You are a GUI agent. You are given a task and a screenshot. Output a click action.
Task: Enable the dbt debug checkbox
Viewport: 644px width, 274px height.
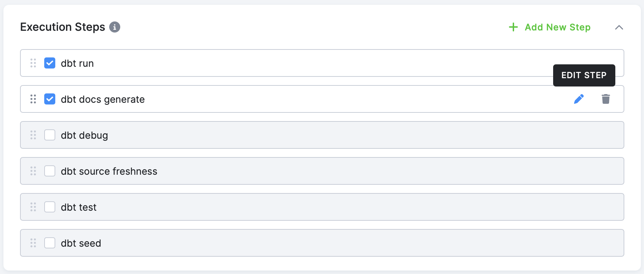(50, 135)
